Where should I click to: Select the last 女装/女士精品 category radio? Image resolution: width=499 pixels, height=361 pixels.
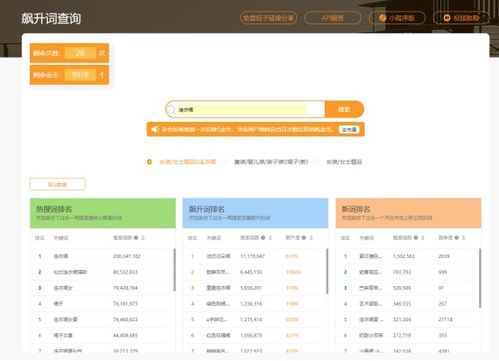(x=316, y=162)
